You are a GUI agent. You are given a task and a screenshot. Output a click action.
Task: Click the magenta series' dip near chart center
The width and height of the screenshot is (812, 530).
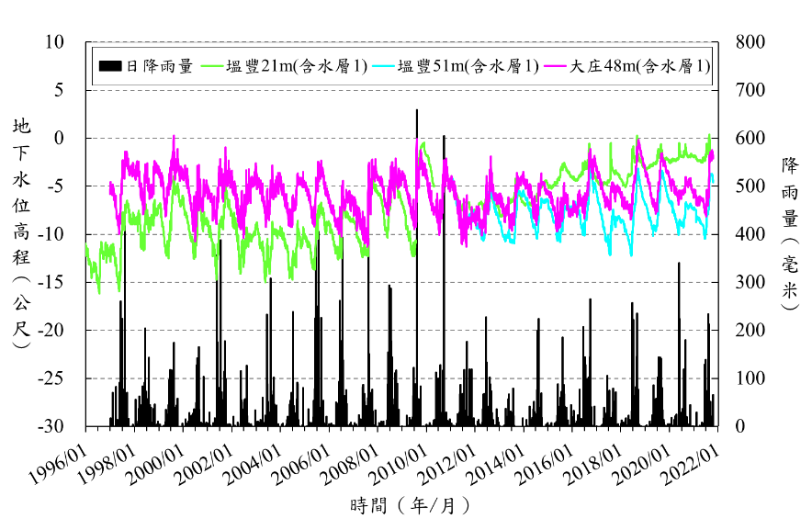(x=465, y=245)
